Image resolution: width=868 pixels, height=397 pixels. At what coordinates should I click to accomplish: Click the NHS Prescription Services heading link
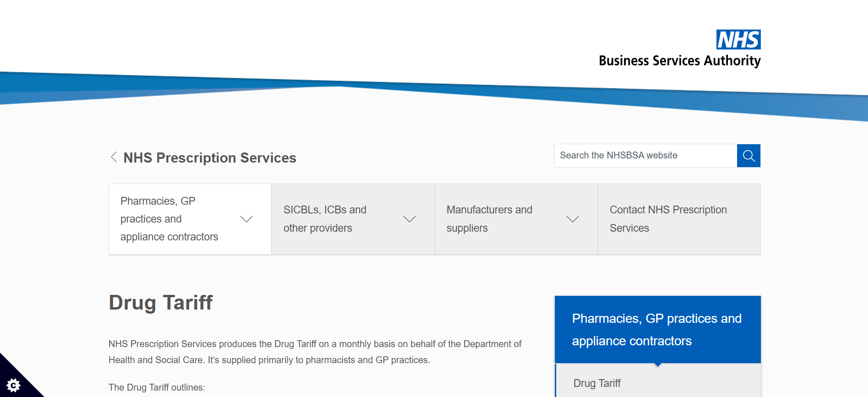(x=210, y=158)
